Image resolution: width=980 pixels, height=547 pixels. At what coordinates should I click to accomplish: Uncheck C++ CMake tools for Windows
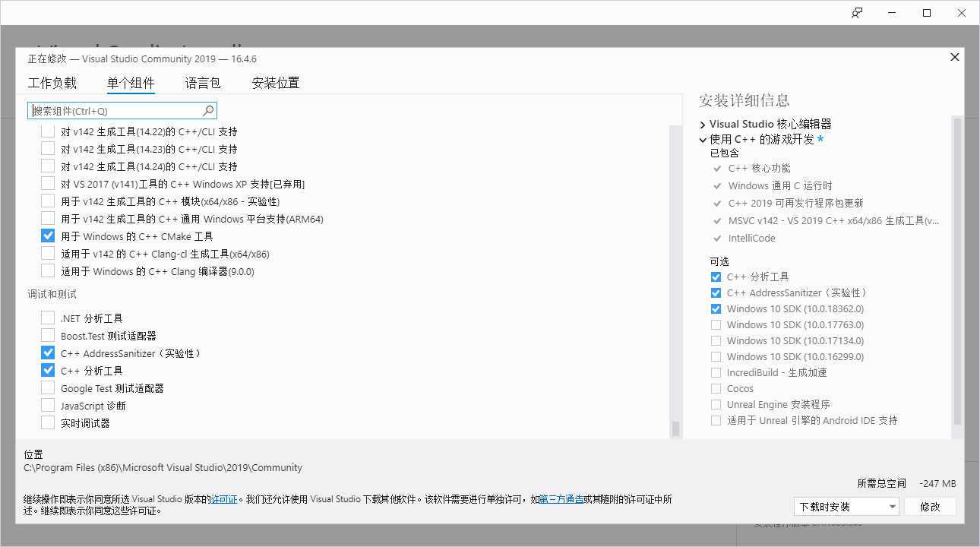[x=48, y=236]
